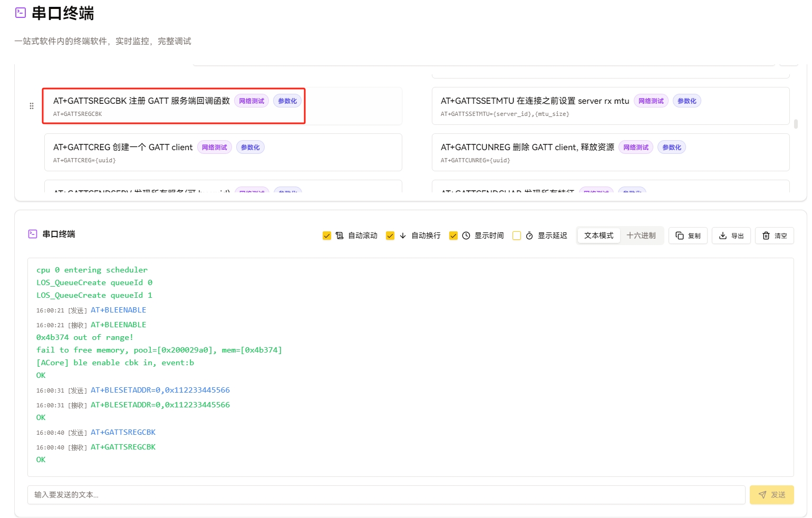This screenshot has height=518, width=812.
Task: Toggle the 自动滚动 checkbox
Action: tap(327, 236)
